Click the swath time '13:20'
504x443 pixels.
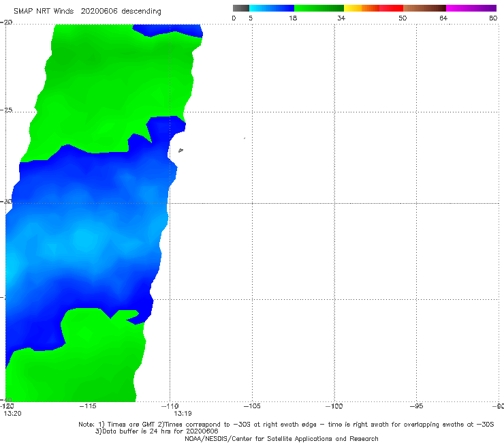click(x=12, y=414)
